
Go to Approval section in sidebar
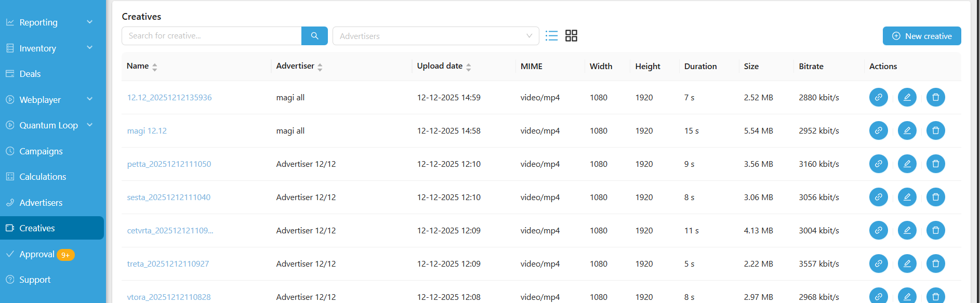[37, 254]
